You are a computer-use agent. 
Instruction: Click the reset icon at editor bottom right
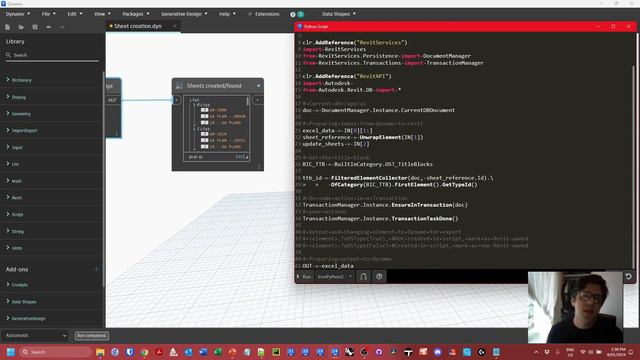tap(629, 276)
